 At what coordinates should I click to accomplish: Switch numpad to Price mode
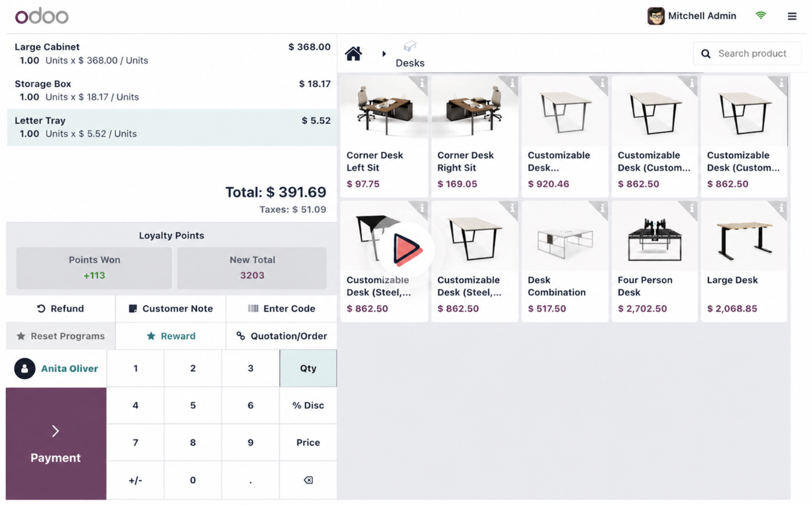coord(308,442)
